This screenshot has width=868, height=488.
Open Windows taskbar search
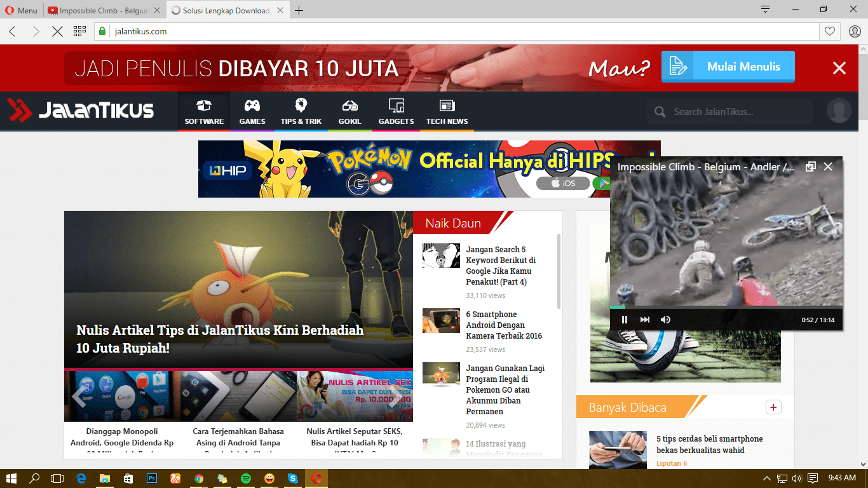click(34, 478)
